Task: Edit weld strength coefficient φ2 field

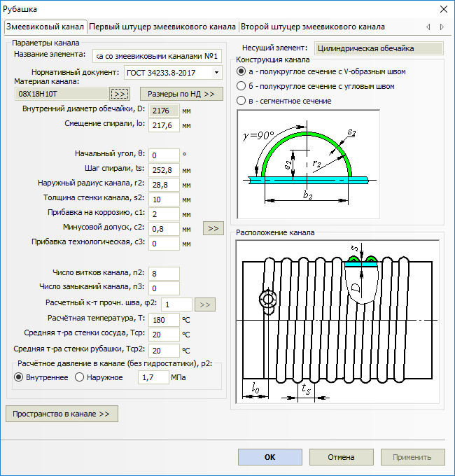Action: (176, 304)
